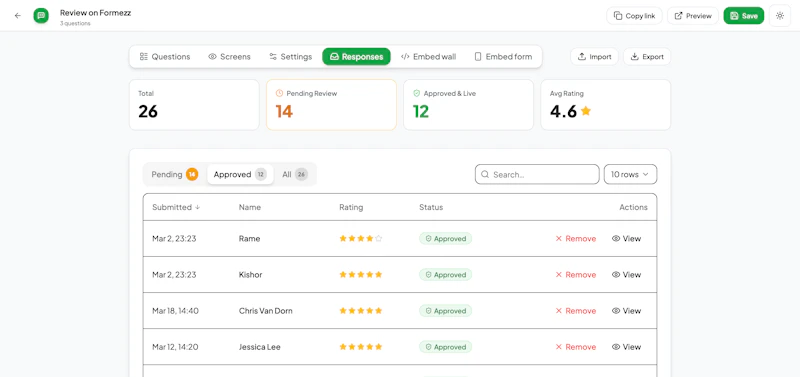Viewport: 800px width, 377px height.
Task: Show All 26 responses filter
Action: [295, 174]
